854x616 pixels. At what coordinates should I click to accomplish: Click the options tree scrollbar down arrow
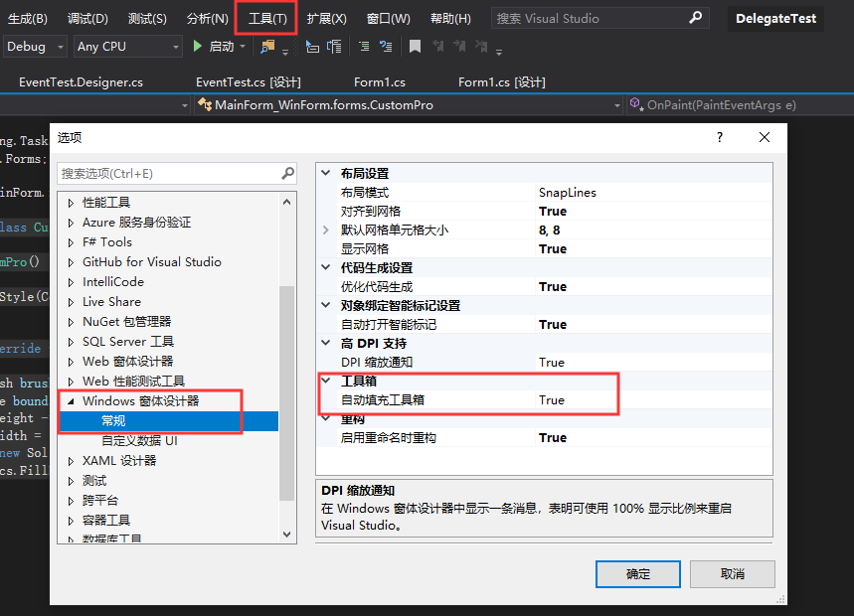pyautogui.click(x=287, y=535)
